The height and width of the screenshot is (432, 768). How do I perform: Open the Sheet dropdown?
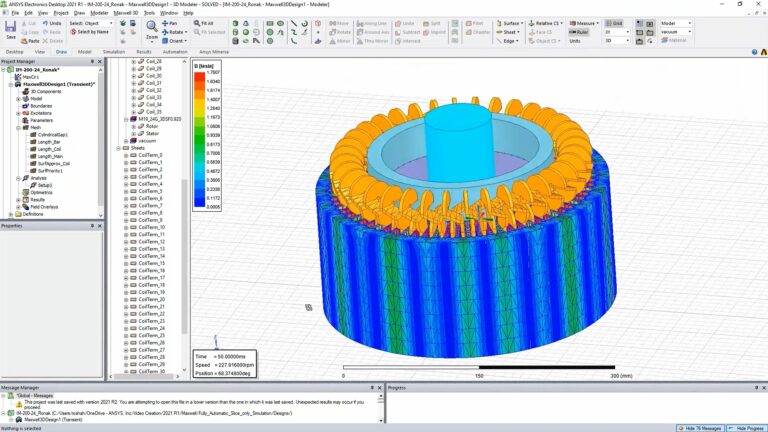pos(508,32)
